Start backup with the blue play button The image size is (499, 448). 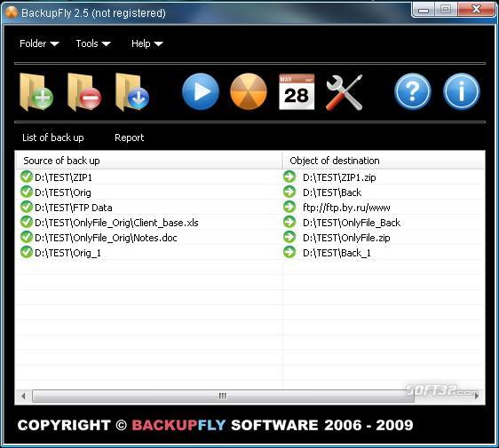point(201,91)
